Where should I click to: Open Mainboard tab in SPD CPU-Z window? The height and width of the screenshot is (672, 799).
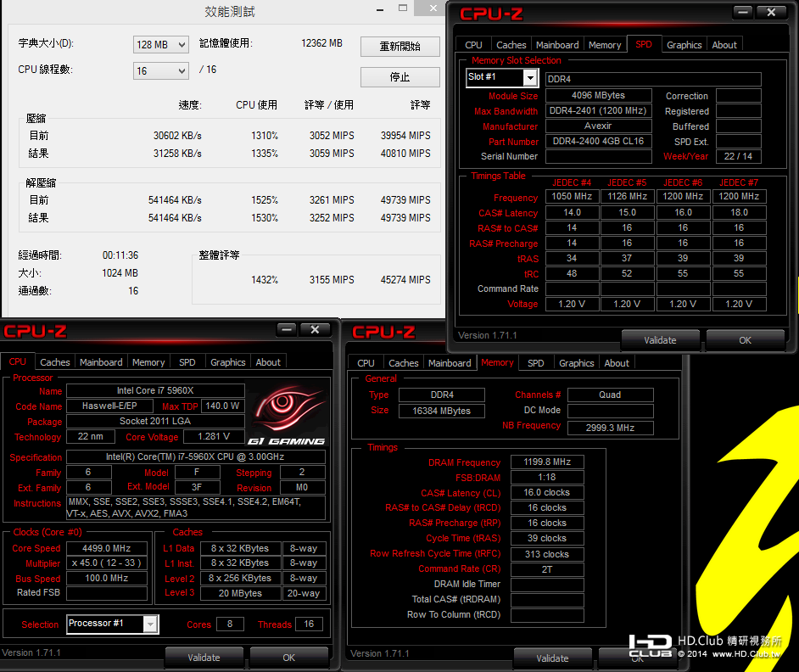pyautogui.click(x=557, y=45)
